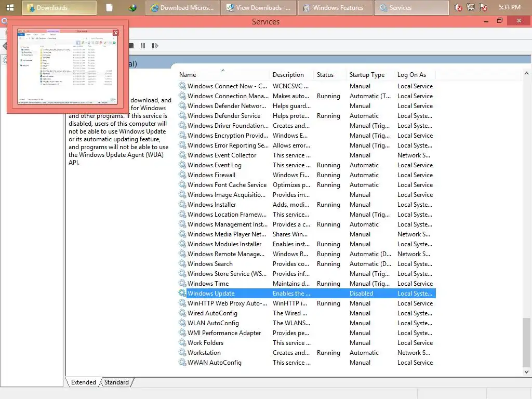Image resolution: width=532 pixels, height=399 pixels.
Task: Select Windows Defender Network service name
Action: (x=227, y=106)
